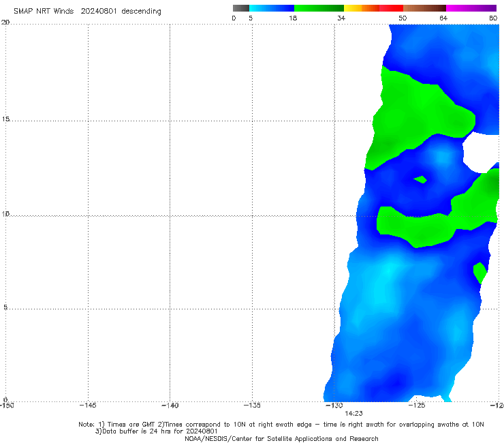Click the longitude label -135
The height and width of the screenshot is (443, 504).
tap(252, 406)
